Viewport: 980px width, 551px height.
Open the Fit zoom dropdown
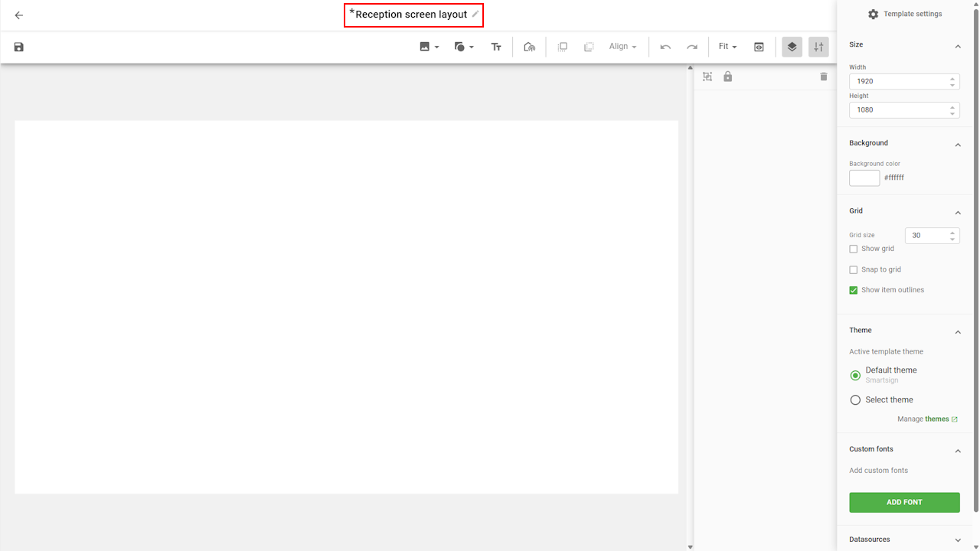click(727, 47)
